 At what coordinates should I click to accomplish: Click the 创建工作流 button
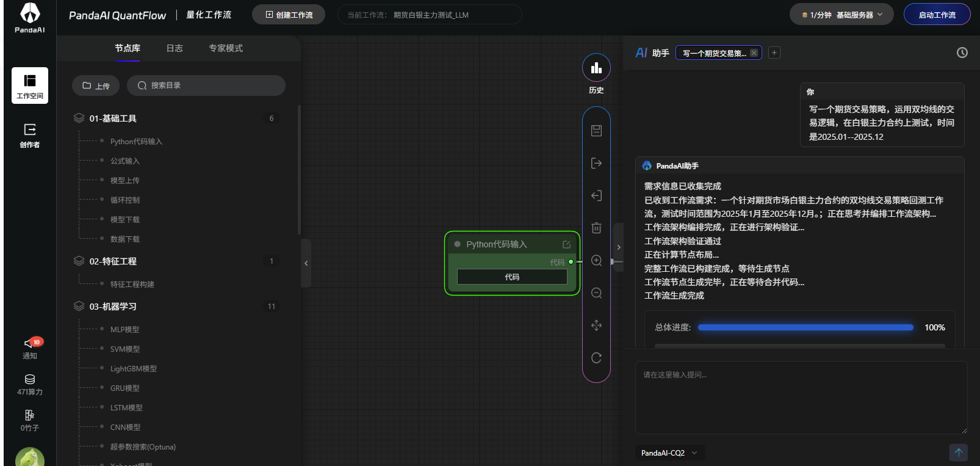[x=289, y=15]
